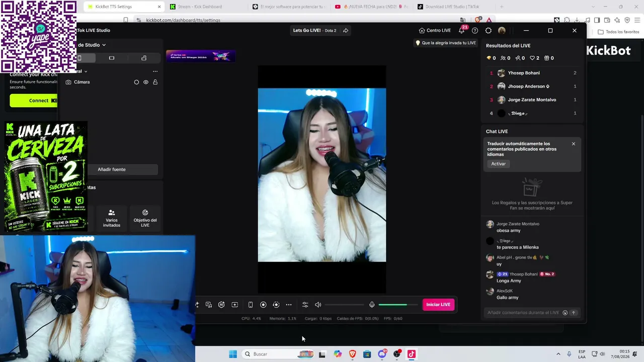This screenshot has width=644, height=362.
Task: Open scene more options ellipsis
Action: coord(155,71)
